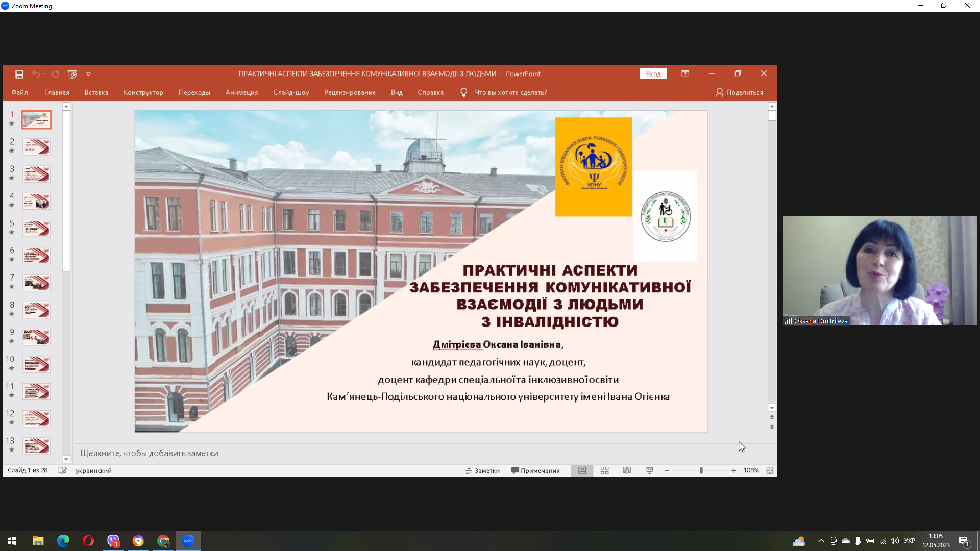Click the spell check status icon
Screen dimensions: 980x551
click(62, 470)
